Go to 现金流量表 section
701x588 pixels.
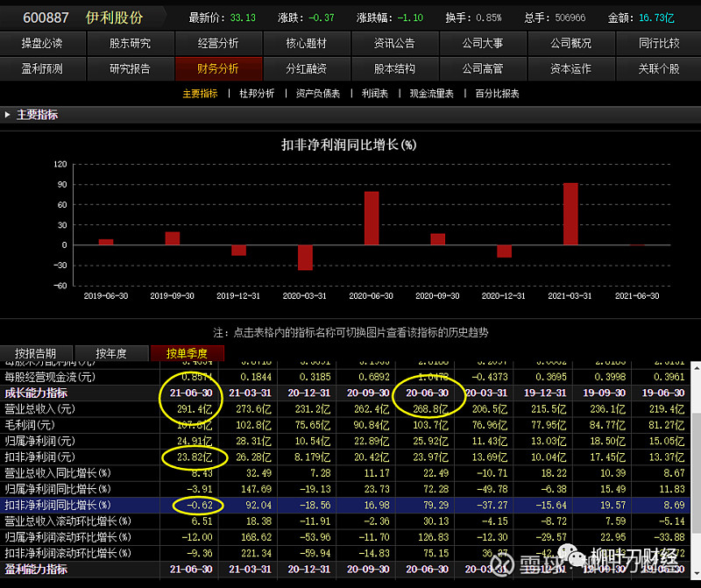(431, 94)
